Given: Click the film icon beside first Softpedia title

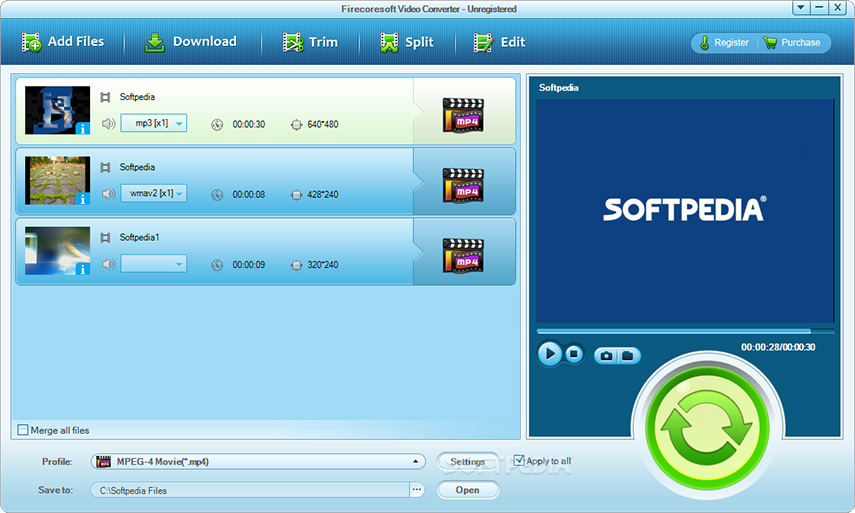Looking at the screenshot, I should point(105,97).
